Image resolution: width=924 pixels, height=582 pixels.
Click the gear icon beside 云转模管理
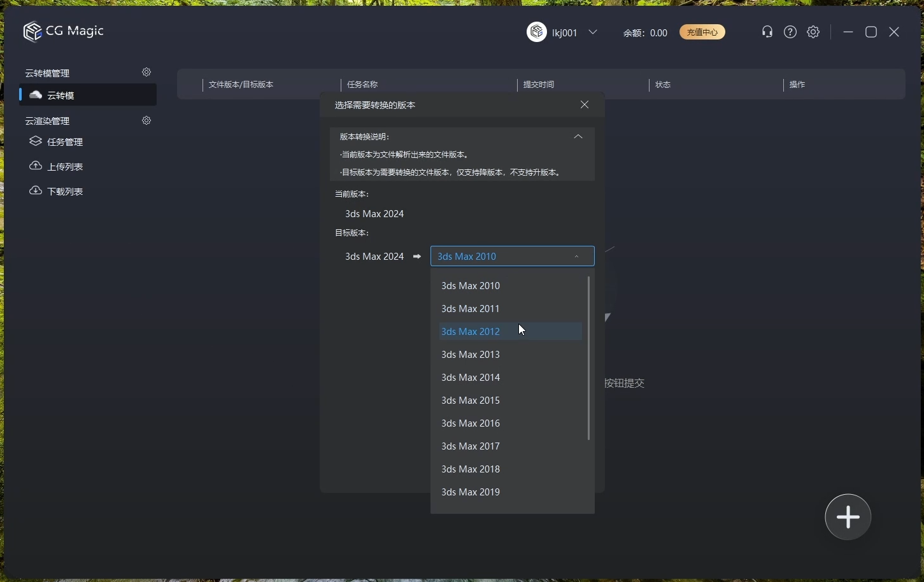click(x=146, y=72)
